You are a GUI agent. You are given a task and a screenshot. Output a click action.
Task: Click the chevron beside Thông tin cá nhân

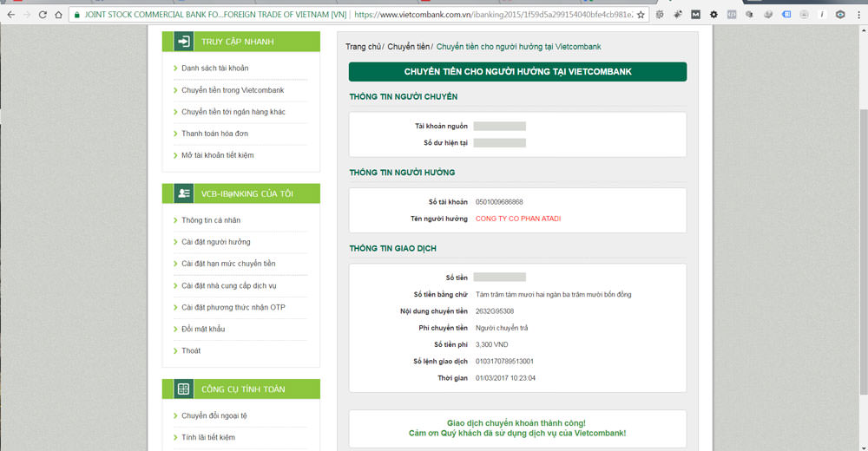[x=175, y=220]
